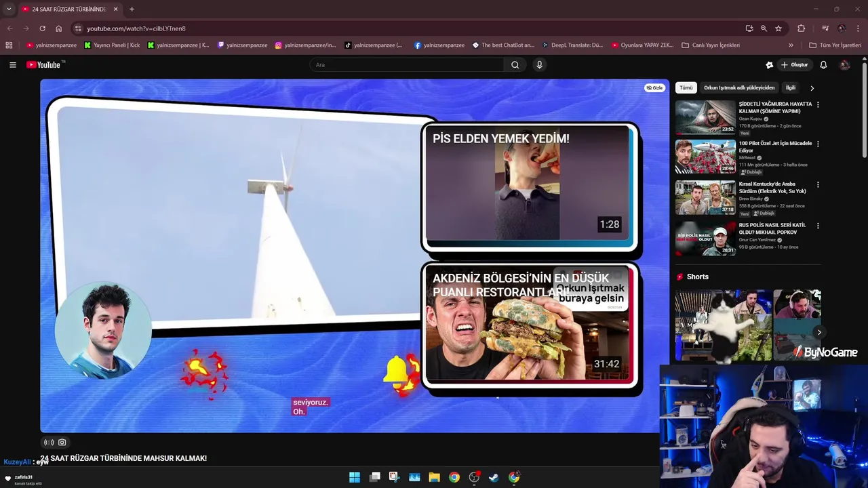Open the Chrome apps grid shortcut
The width and height of the screenshot is (868, 488).
coord(9,45)
